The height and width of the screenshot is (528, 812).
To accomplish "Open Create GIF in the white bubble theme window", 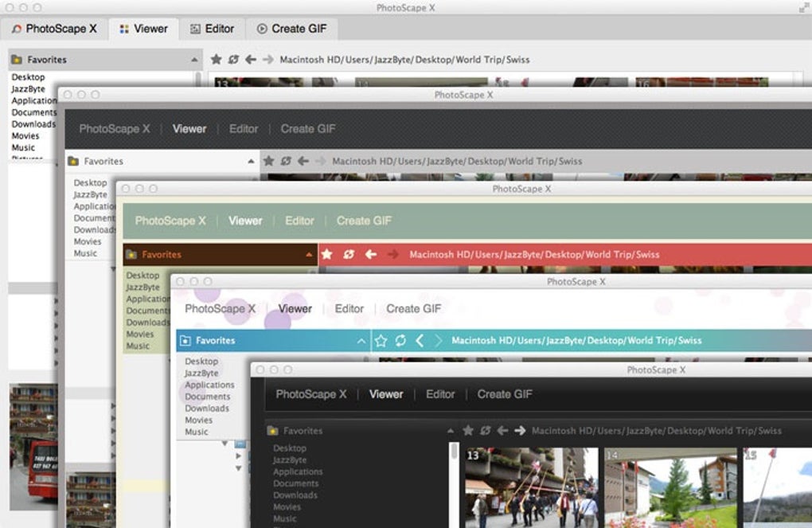I will click(x=414, y=309).
